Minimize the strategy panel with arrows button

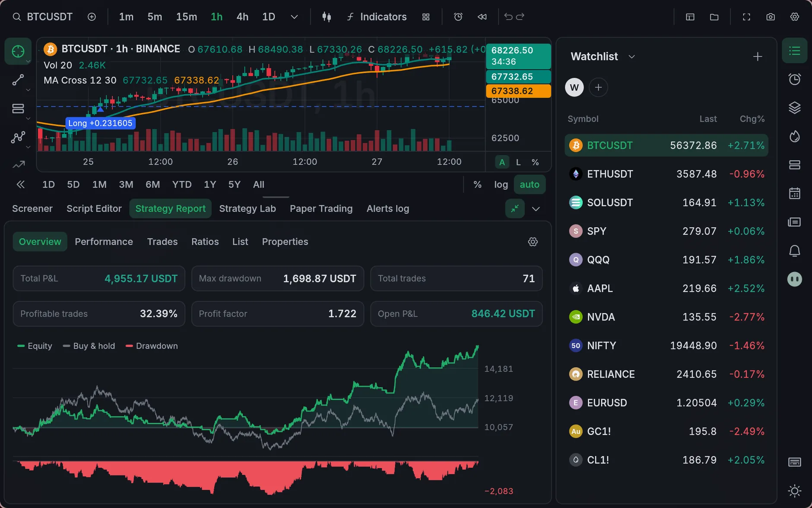coord(515,209)
